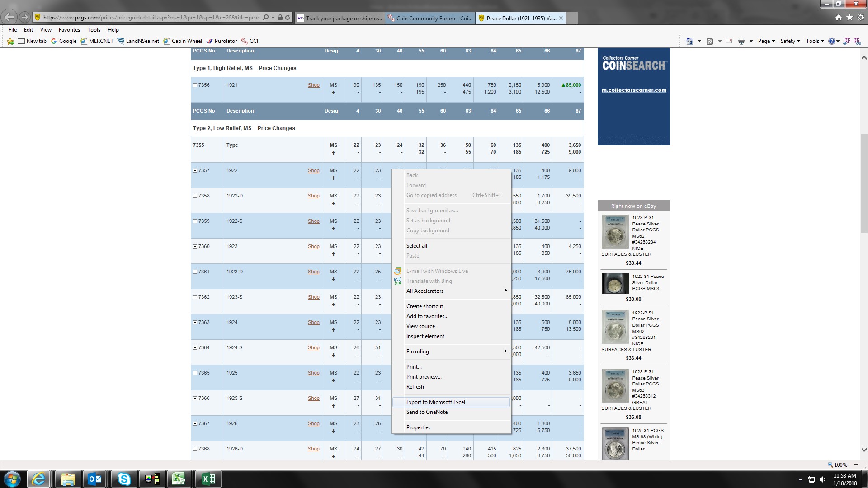Screen dimensions: 868x488
Task: Open the Encoding submenu
Action: [451, 352]
